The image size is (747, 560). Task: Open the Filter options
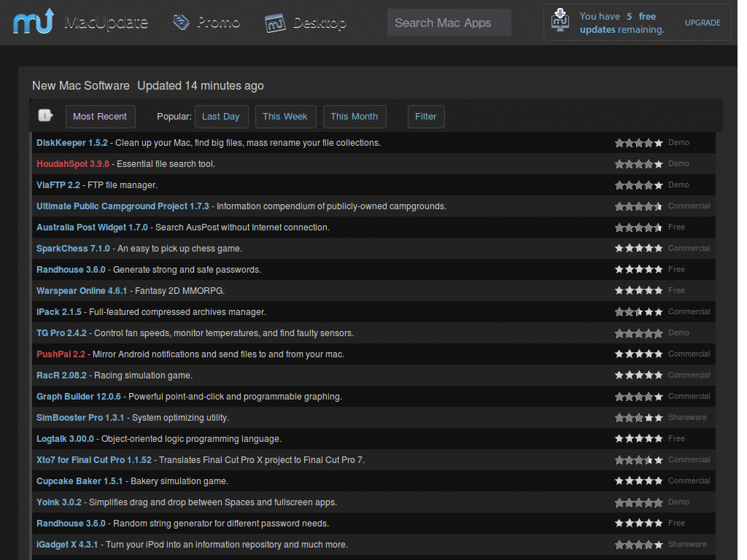pyautogui.click(x=426, y=117)
